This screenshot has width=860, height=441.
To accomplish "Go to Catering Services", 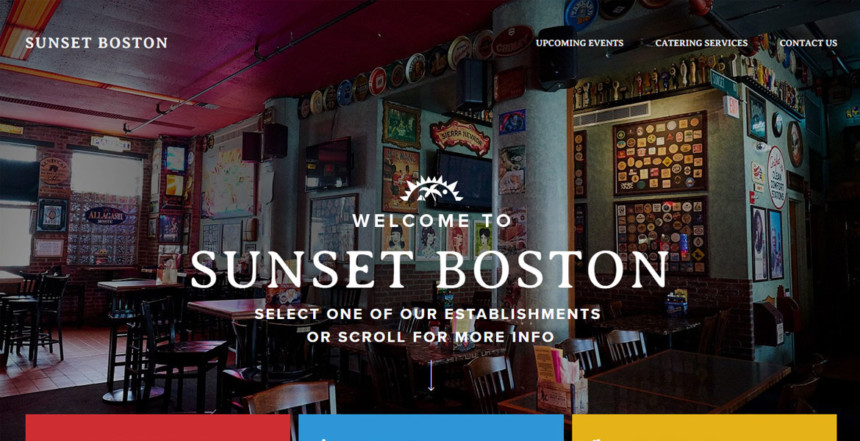I will pyautogui.click(x=701, y=43).
